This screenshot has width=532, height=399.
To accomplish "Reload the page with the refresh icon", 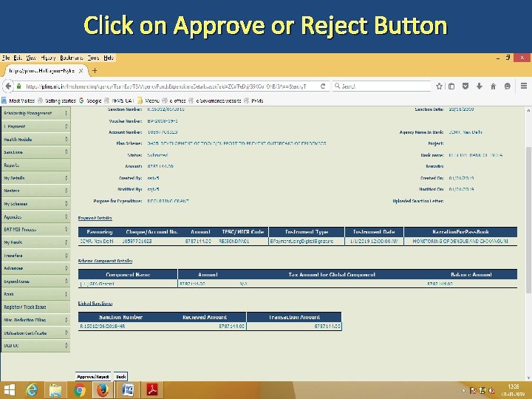I will coord(323,86).
